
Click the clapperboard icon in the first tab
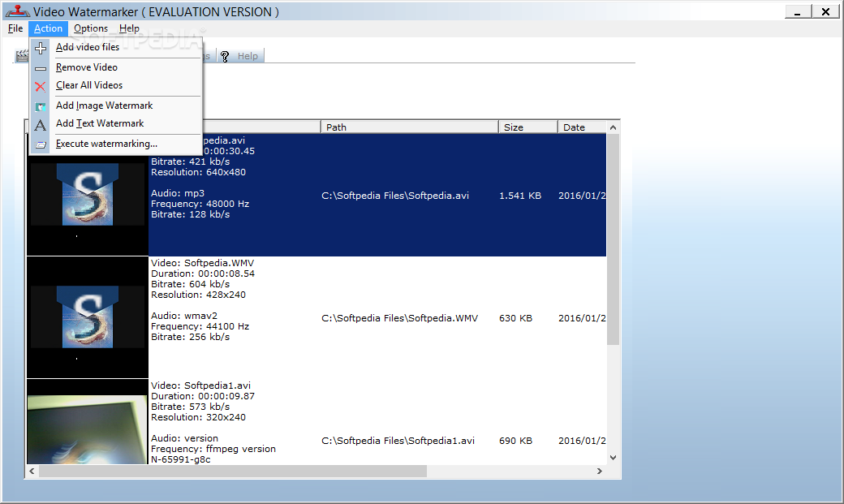[22, 55]
